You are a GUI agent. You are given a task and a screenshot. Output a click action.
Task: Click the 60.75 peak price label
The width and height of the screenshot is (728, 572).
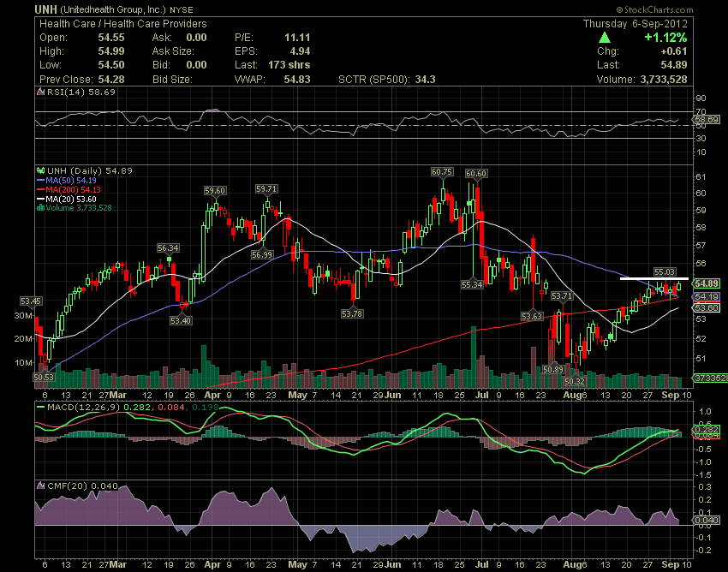(x=442, y=172)
